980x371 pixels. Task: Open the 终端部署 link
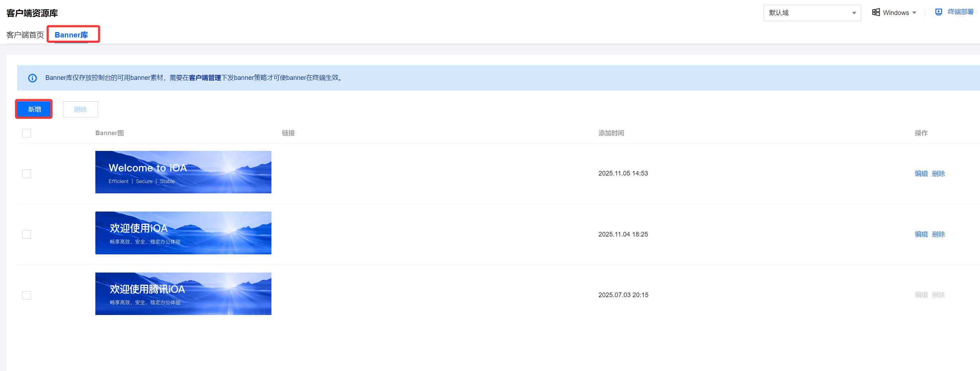pos(960,12)
